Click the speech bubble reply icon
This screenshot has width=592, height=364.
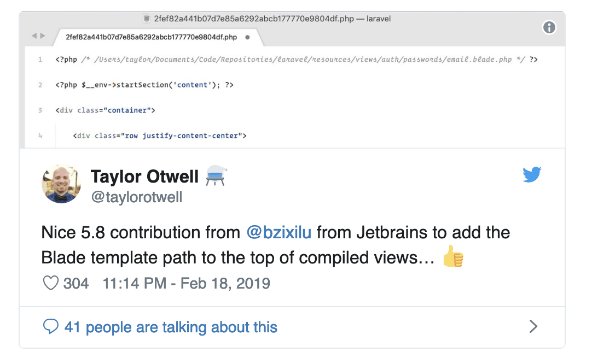[50, 327]
